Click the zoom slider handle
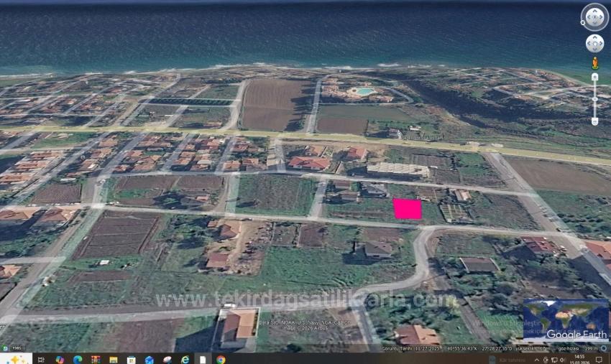Image resolution: width=611 pixels, height=364 pixels. [594, 99]
